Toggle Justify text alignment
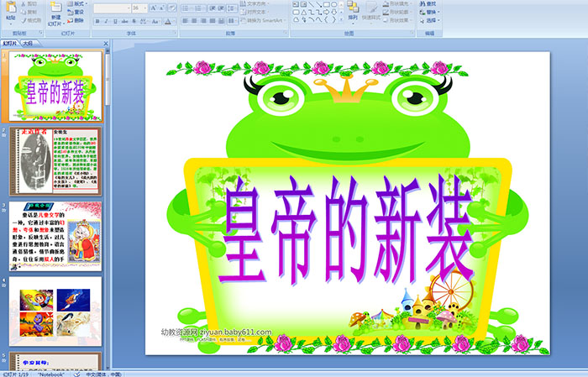 [x=213, y=21]
